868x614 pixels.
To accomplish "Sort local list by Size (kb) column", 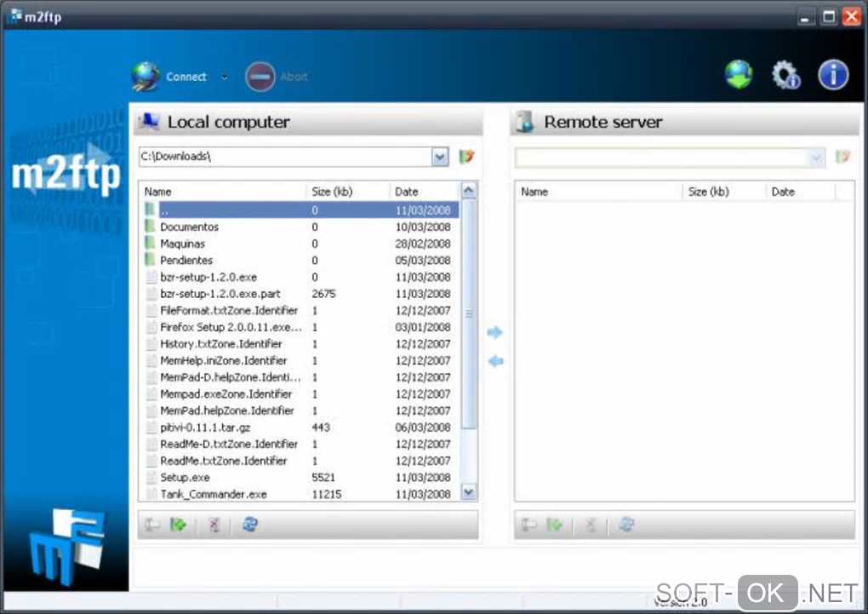I will [x=348, y=192].
